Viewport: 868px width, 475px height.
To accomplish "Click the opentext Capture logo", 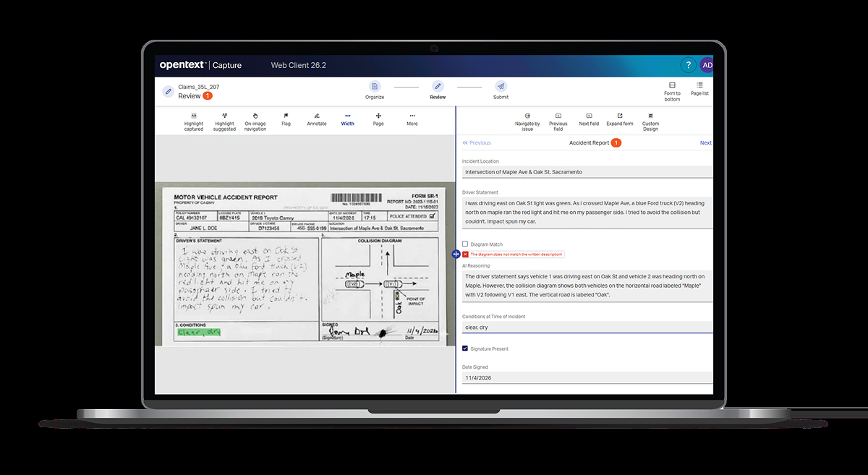I will tap(200, 65).
